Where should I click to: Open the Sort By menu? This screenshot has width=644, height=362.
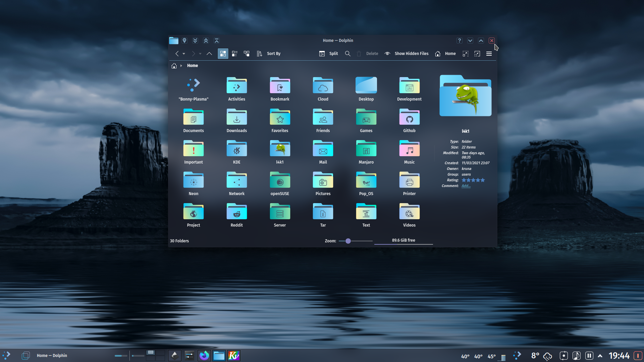269,54
